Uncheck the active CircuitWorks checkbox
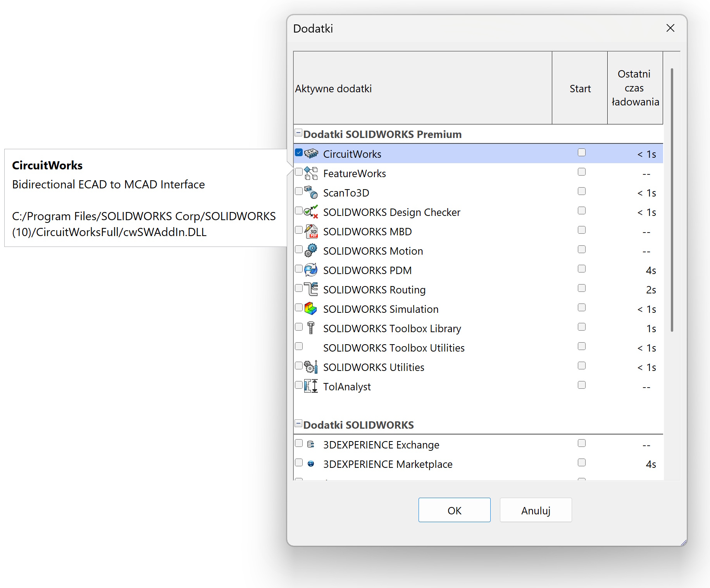Image resolution: width=710 pixels, height=588 pixels. [299, 153]
